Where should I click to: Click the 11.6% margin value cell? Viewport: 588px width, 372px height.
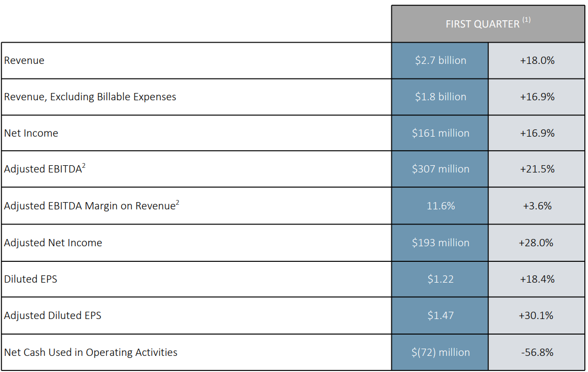click(x=440, y=206)
